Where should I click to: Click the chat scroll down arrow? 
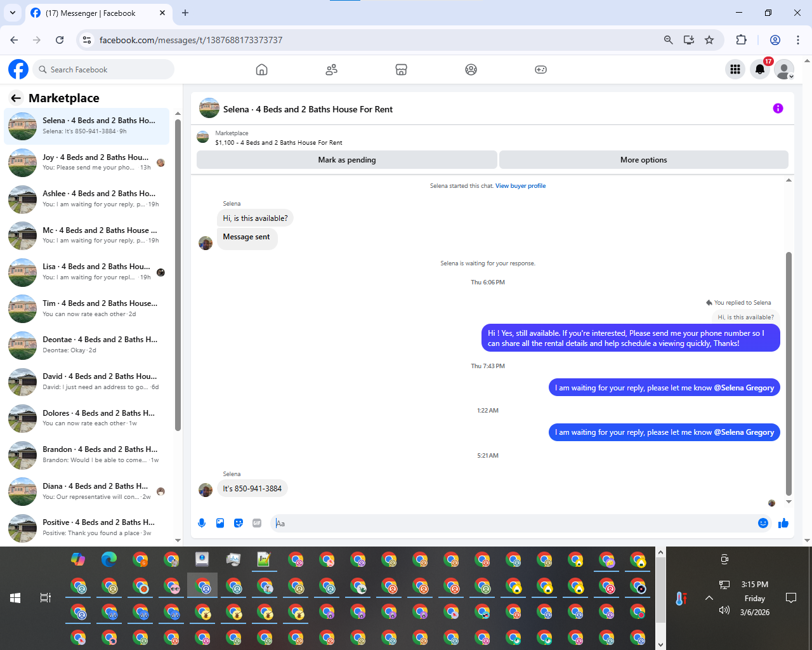pos(789,501)
